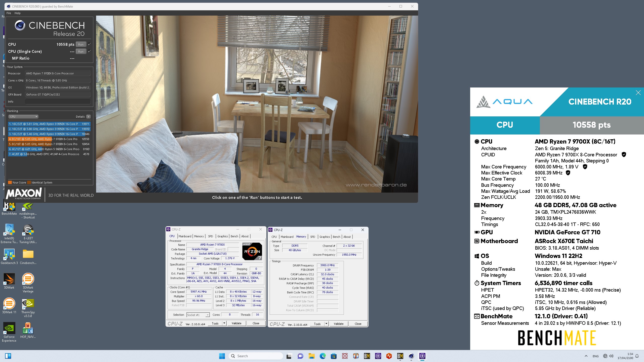Viewport: 644px width, 362px height.
Task: Open the thermometer taskbar icon
Action: [356, 356]
